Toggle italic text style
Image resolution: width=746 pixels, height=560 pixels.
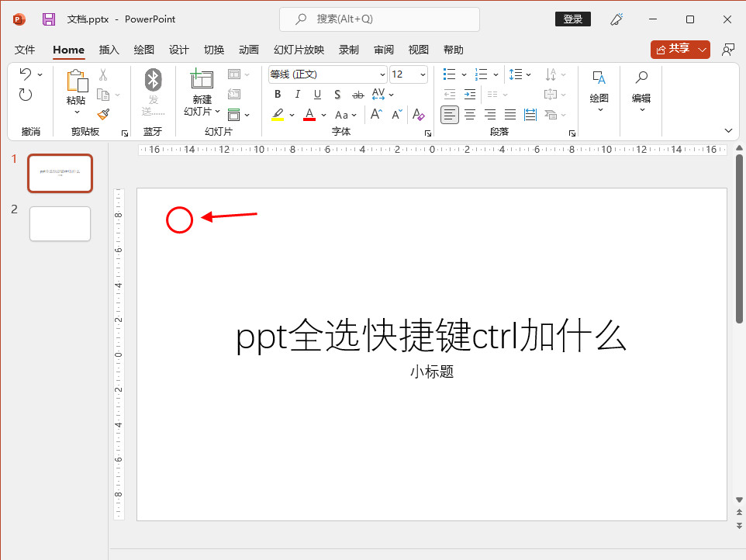pos(298,95)
